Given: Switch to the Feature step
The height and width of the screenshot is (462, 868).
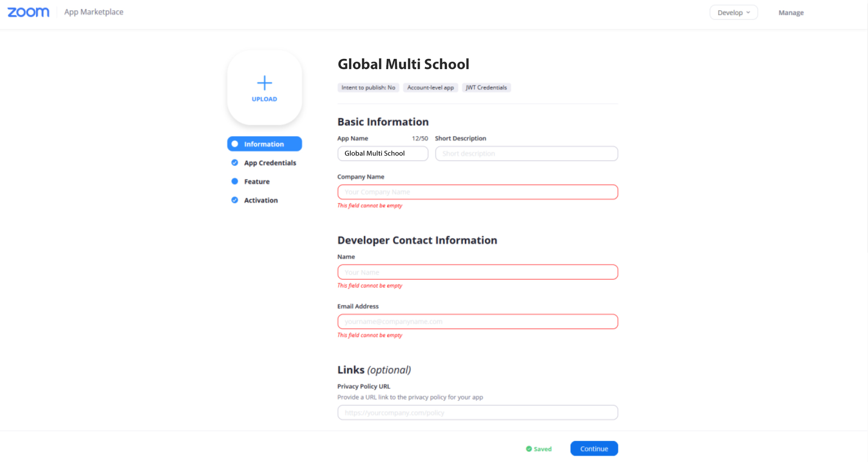Looking at the screenshot, I should (257, 181).
